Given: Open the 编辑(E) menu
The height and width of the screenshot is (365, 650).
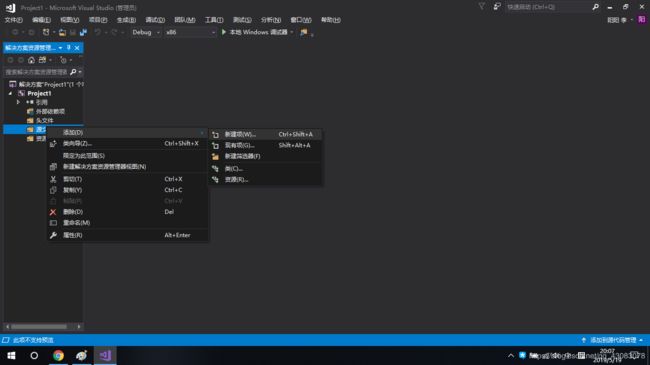Looking at the screenshot, I should 41,20.
